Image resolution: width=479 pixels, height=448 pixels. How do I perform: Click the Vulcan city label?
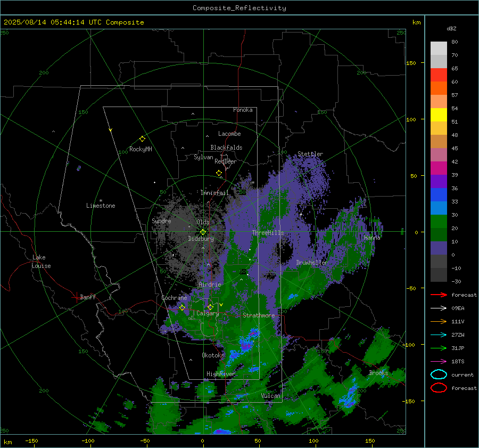pyautogui.click(x=271, y=396)
